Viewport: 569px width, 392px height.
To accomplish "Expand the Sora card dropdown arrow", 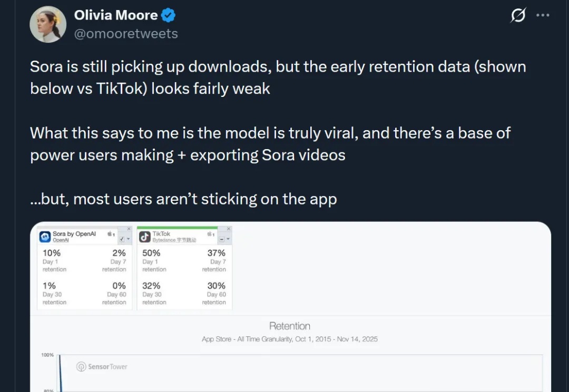I will point(129,239).
